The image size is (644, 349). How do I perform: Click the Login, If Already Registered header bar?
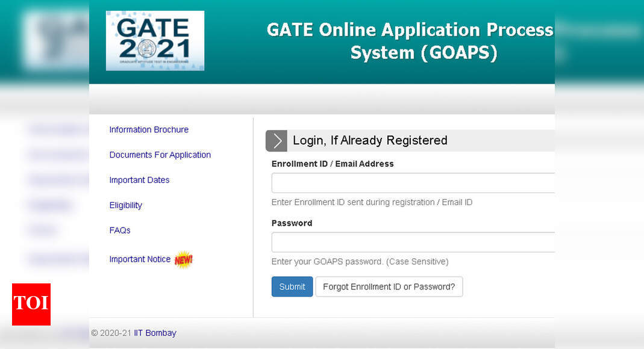(370, 140)
